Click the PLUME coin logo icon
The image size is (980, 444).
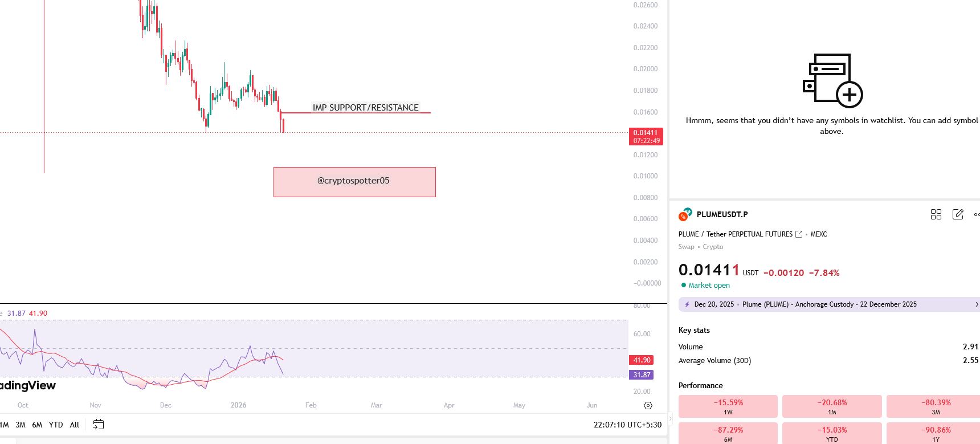tap(685, 214)
